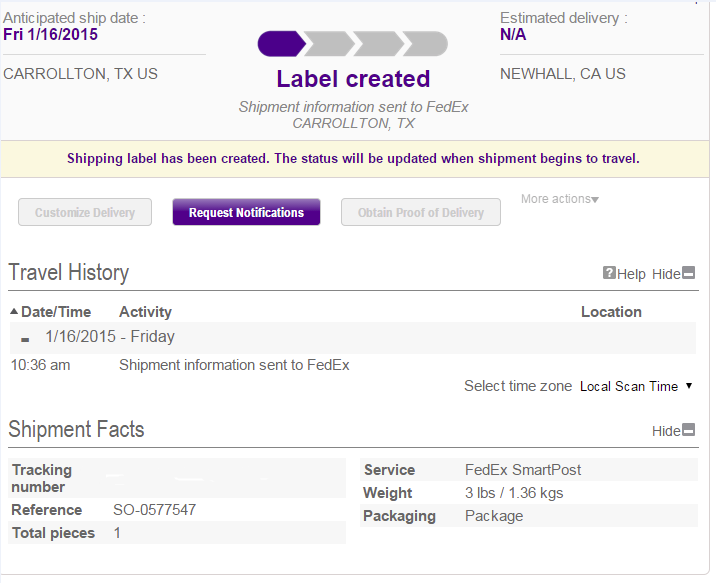This screenshot has height=583, width=716.
Task: Click the last progress tracker step
Action: [425, 44]
